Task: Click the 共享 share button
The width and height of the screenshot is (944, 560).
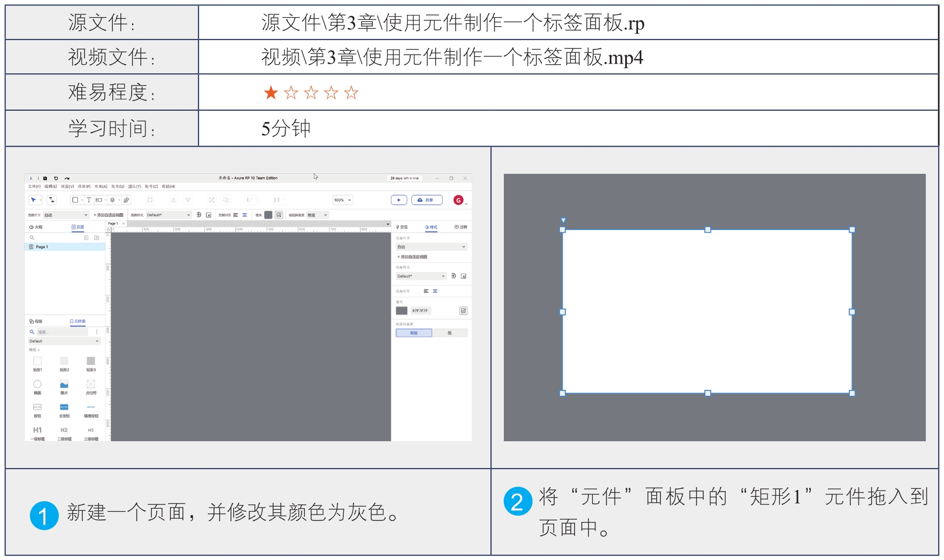Action: pos(427,200)
